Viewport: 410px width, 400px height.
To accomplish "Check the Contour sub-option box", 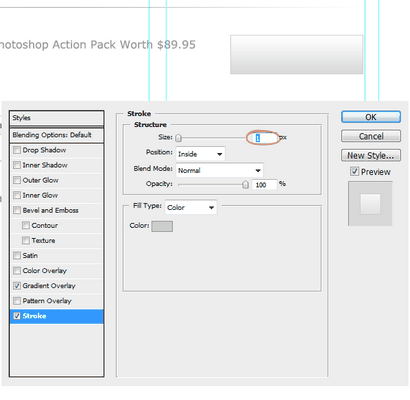I will (26, 225).
